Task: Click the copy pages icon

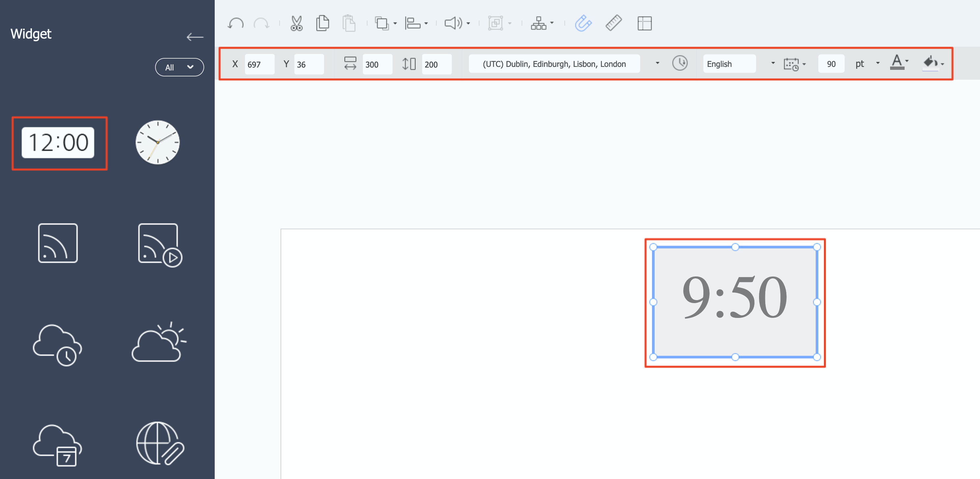Action: (322, 24)
